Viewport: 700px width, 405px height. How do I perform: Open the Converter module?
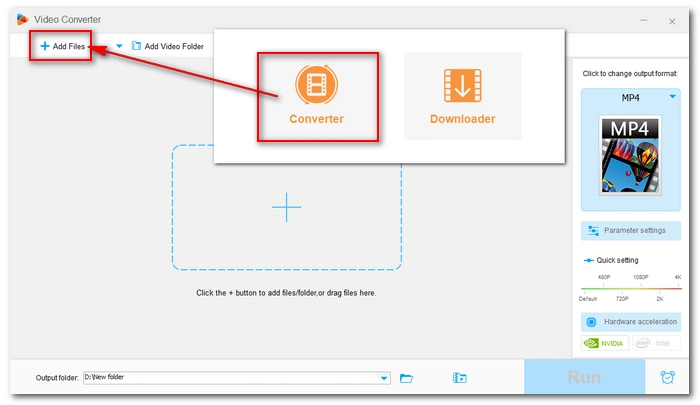tap(317, 97)
